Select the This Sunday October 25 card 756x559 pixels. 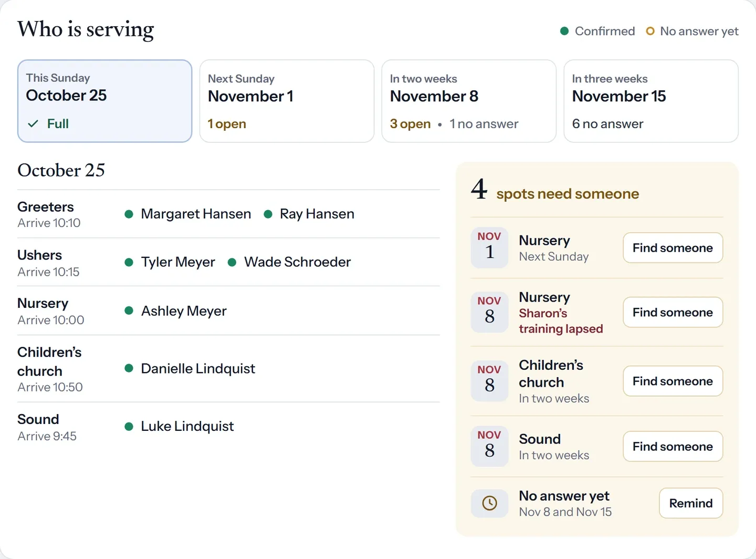(105, 101)
